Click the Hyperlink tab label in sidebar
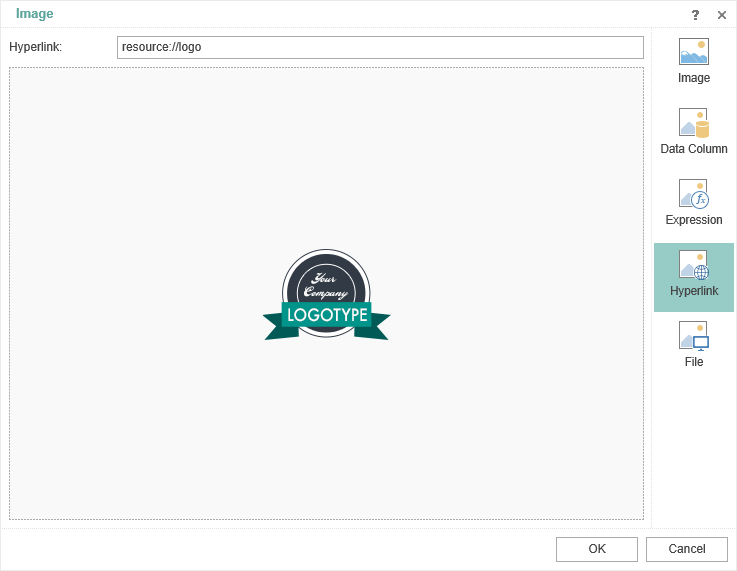The height and width of the screenshot is (571, 737). [x=693, y=291]
